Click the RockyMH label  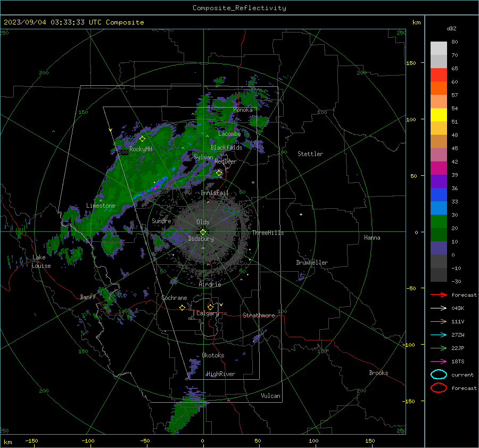pyautogui.click(x=141, y=149)
